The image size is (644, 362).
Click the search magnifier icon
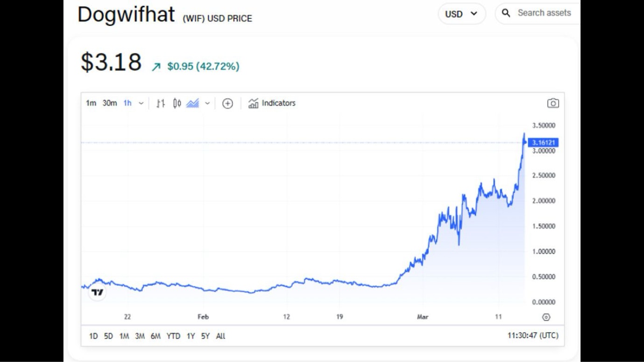tap(506, 13)
